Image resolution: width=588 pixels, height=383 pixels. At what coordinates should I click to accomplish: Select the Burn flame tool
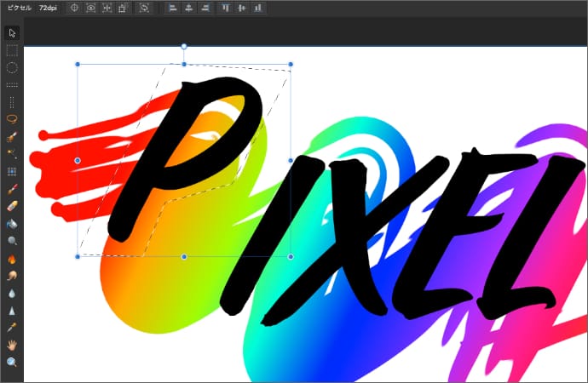[x=12, y=259]
